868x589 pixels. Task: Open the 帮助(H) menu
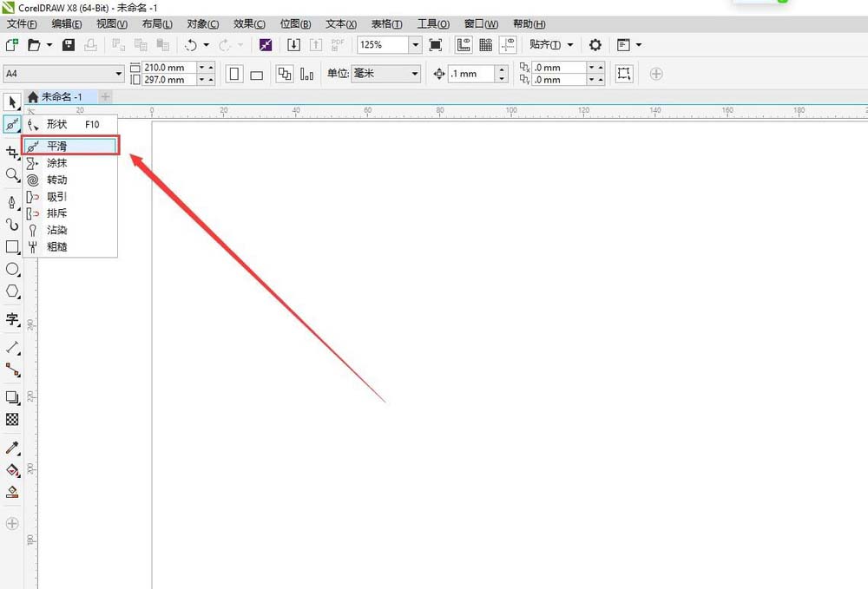(x=529, y=23)
